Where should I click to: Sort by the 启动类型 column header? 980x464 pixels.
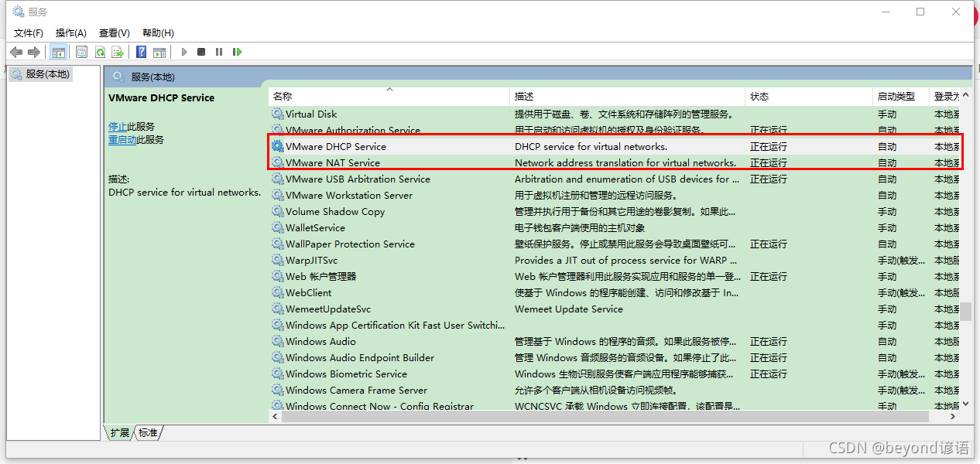click(x=900, y=97)
